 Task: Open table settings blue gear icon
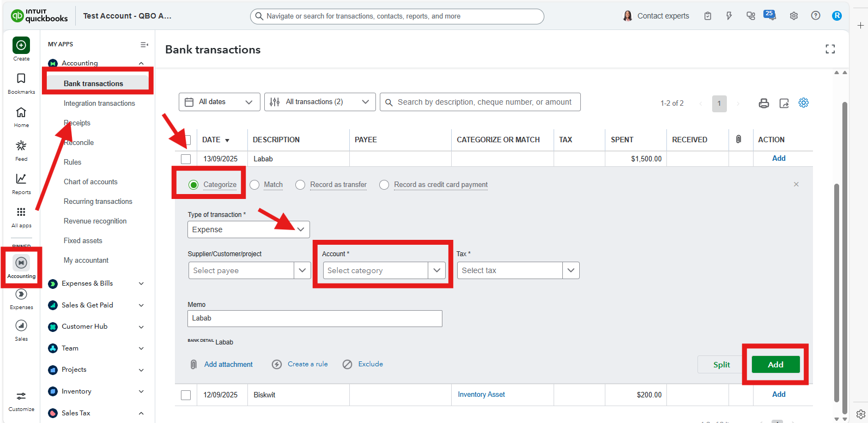coord(804,102)
